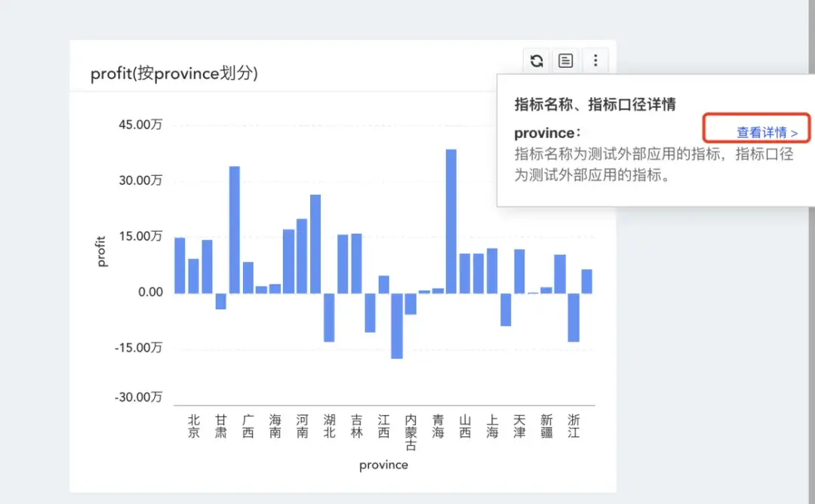Open the three-dot more options menu
Screen dimensions: 815x504
[596, 60]
